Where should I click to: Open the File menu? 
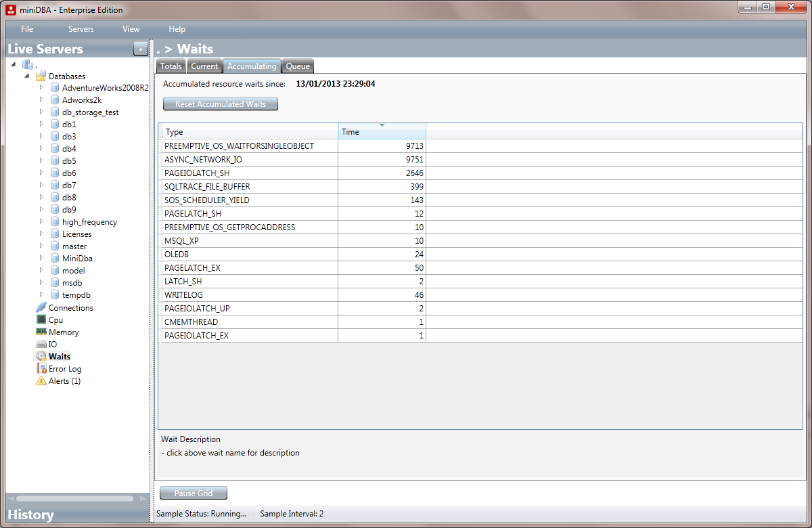coord(27,29)
